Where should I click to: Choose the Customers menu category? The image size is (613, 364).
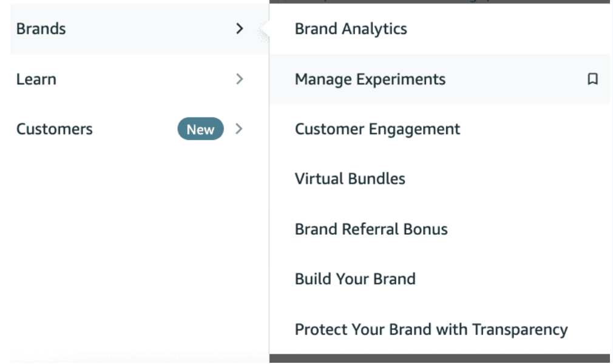pos(55,129)
